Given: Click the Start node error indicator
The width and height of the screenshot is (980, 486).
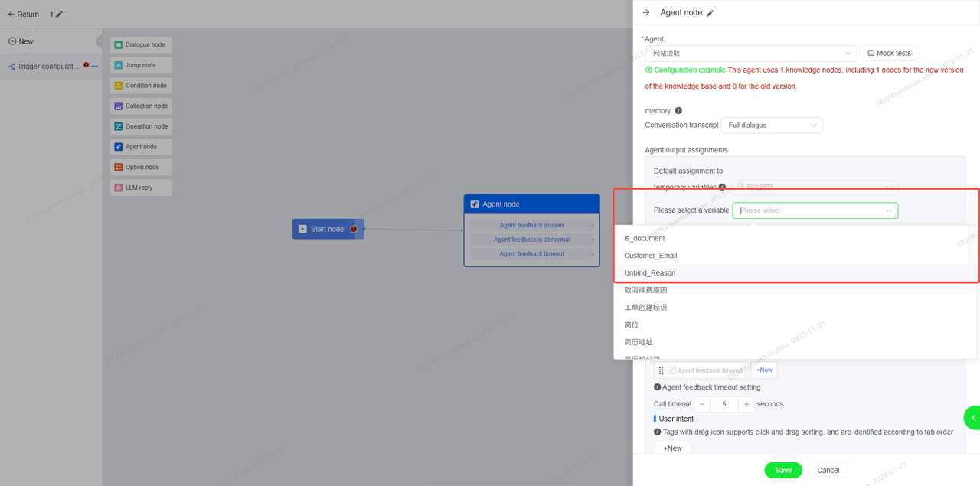Looking at the screenshot, I should pyautogui.click(x=354, y=229).
